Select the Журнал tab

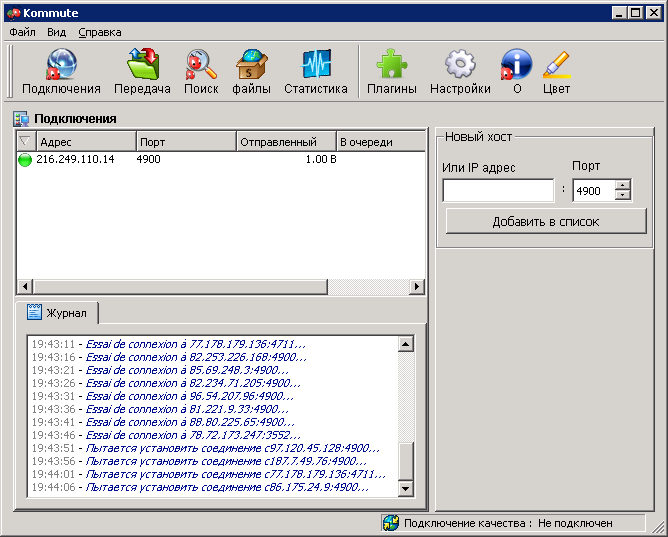pos(57,313)
